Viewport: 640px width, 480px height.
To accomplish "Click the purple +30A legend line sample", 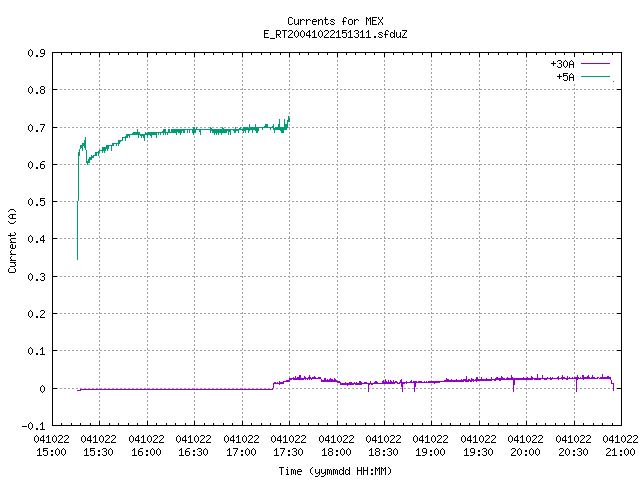I will [595, 64].
